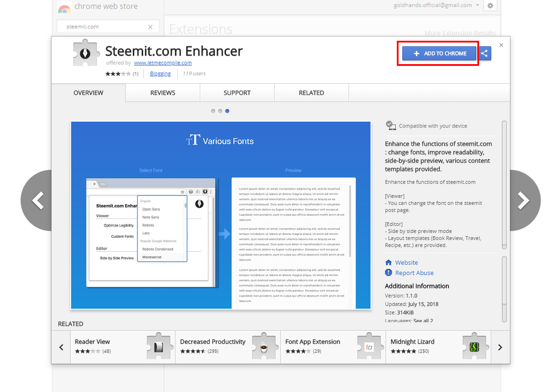Click the Midnight Lizard star rating
Viewport: 560px width, 392px height.
click(403, 351)
